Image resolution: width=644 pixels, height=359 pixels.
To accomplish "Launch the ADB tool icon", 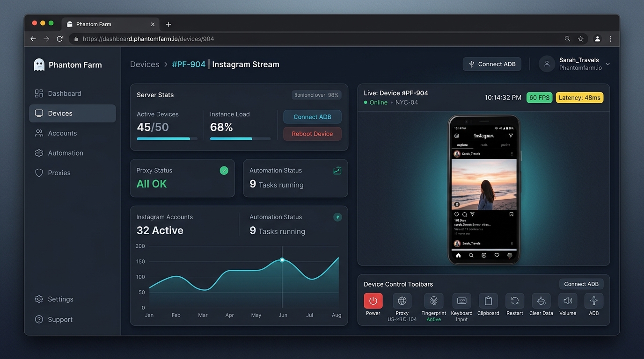I will tap(594, 301).
